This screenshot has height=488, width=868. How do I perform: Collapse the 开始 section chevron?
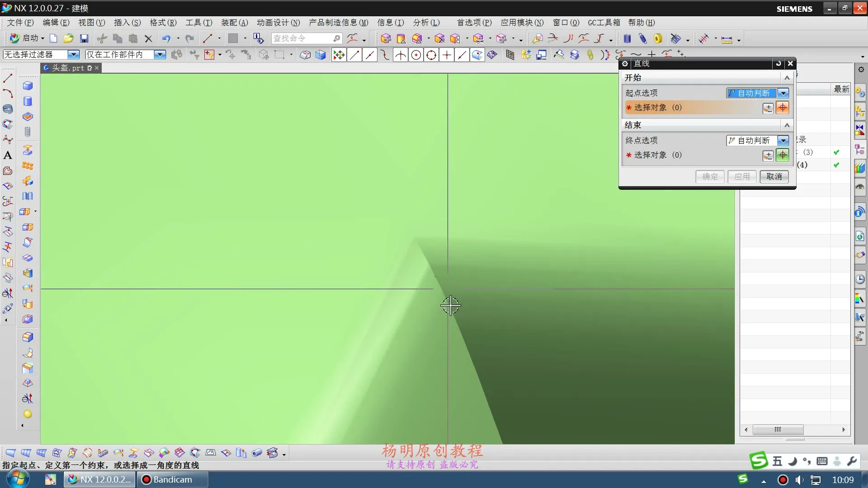pyautogui.click(x=787, y=78)
